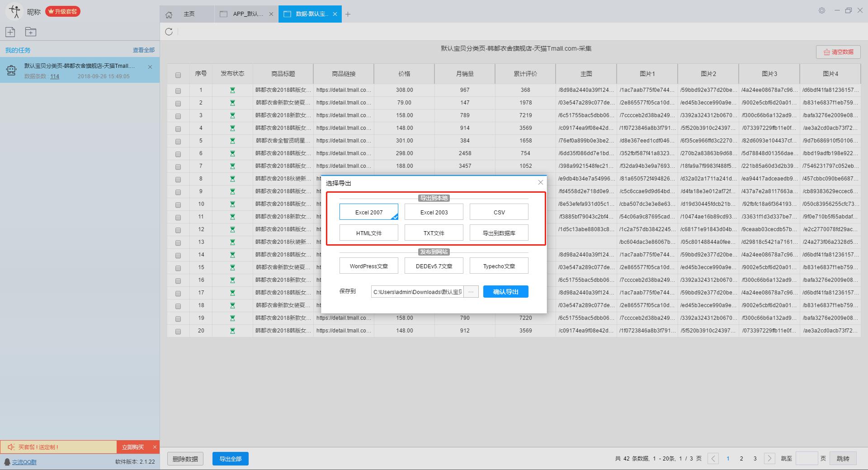Select TXT文件 export option
This screenshot has width=868, height=470.
click(434, 233)
